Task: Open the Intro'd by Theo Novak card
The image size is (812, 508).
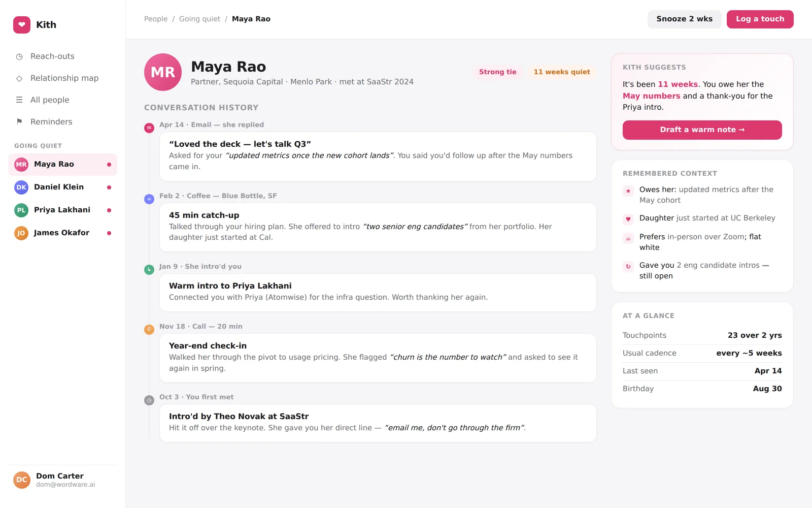Action: coord(378,423)
